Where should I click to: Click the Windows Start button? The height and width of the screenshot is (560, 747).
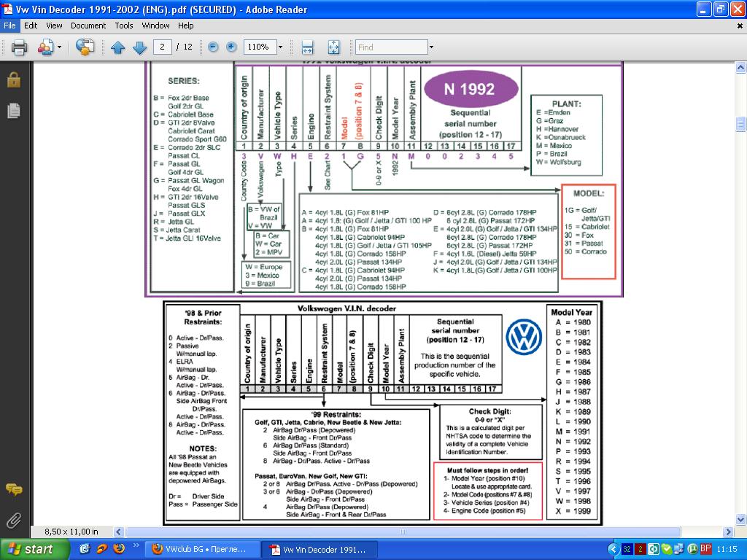pos(29,549)
